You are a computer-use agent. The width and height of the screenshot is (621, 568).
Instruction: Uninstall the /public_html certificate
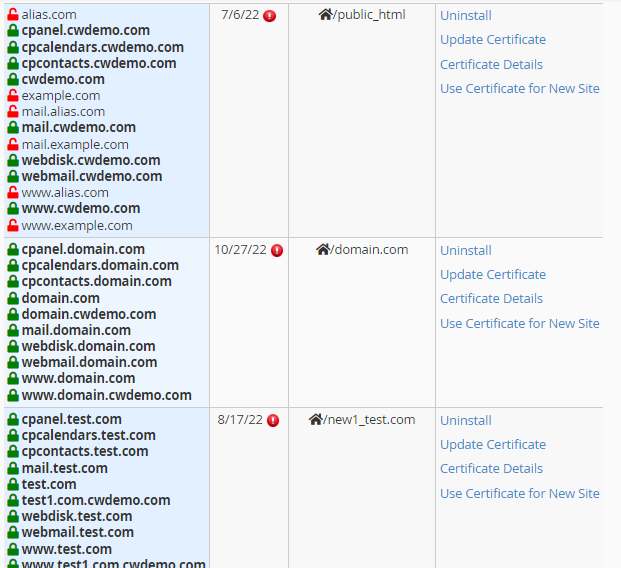click(465, 16)
